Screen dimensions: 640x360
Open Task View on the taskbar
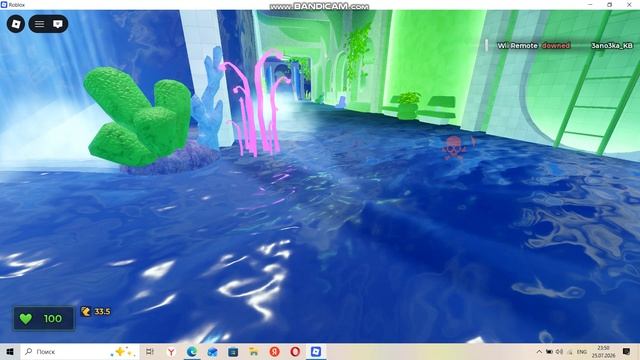point(150,351)
